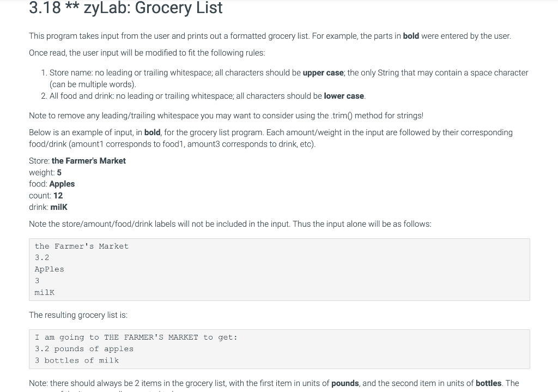Click the 'zyLab: Grocery List' heading
This screenshot has width=558, height=392.
tap(126, 8)
